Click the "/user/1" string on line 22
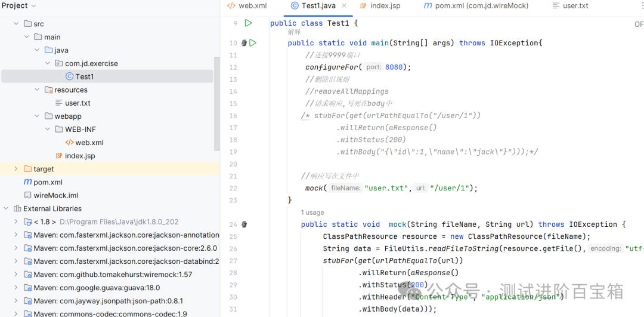644x317 pixels. 450,188
